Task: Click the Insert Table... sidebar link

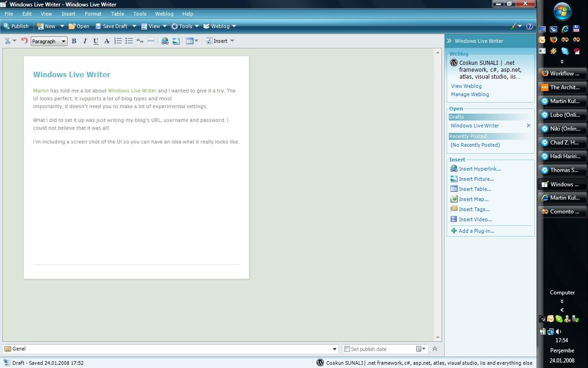Action: click(475, 189)
